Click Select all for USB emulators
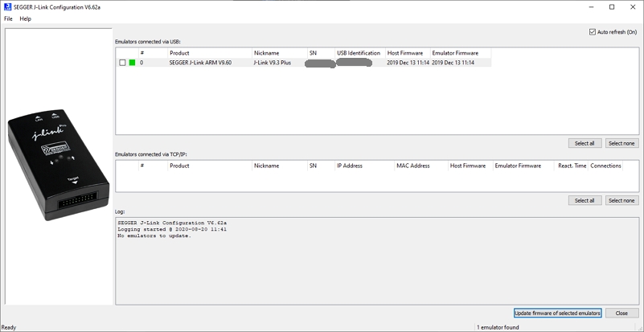Screen dimensions: 644x332 click(585, 143)
